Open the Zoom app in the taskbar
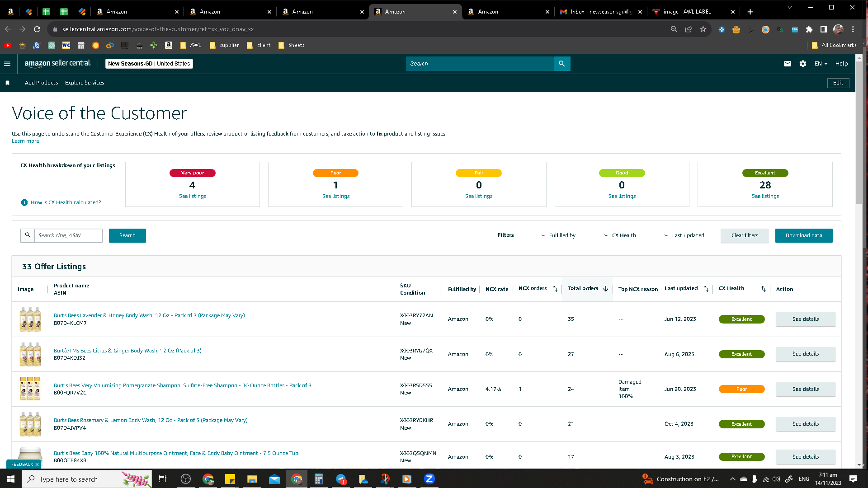The width and height of the screenshot is (868, 488). [x=429, y=479]
